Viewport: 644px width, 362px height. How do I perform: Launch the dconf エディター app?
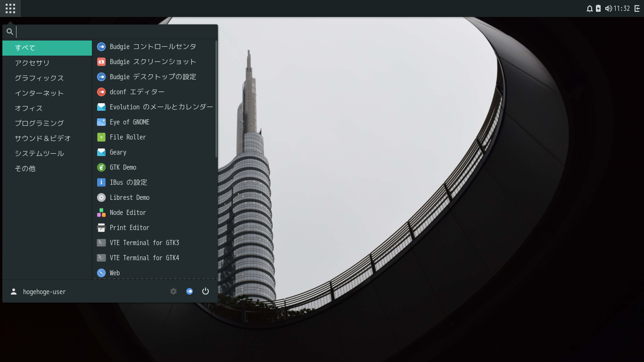[x=155, y=92]
